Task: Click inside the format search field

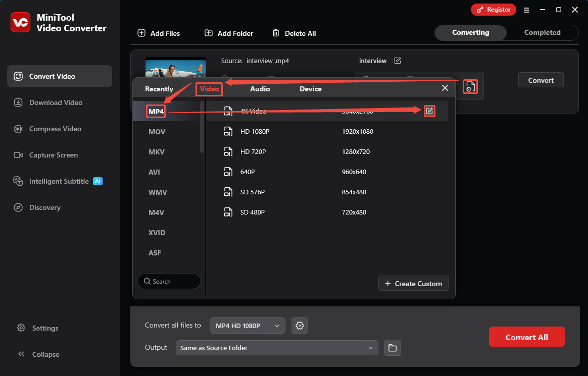Action: (169, 281)
